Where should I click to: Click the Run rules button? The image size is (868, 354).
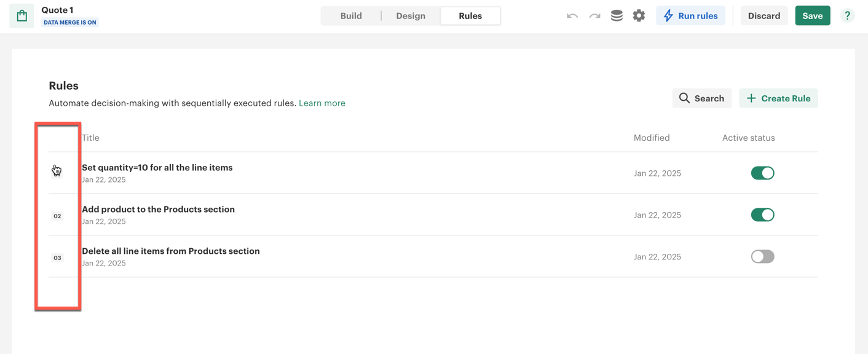[x=690, y=16]
